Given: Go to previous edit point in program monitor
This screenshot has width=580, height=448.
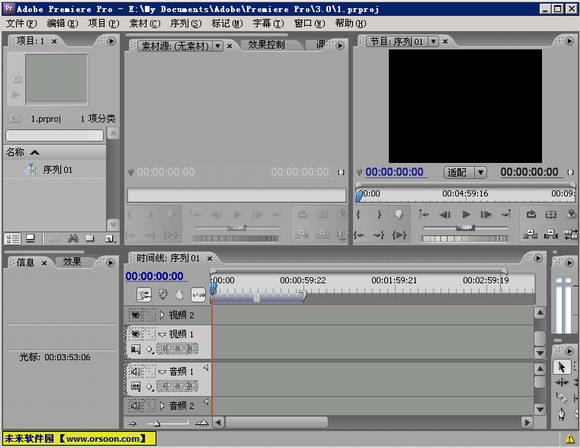Looking at the screenshot, I should click(424, 214).
